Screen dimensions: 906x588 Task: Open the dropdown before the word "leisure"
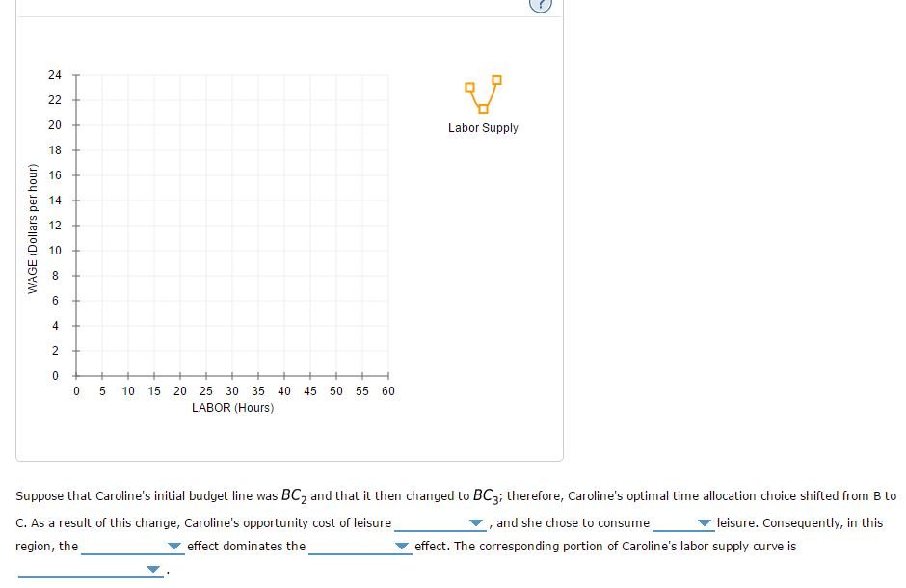tap(684, 523)
